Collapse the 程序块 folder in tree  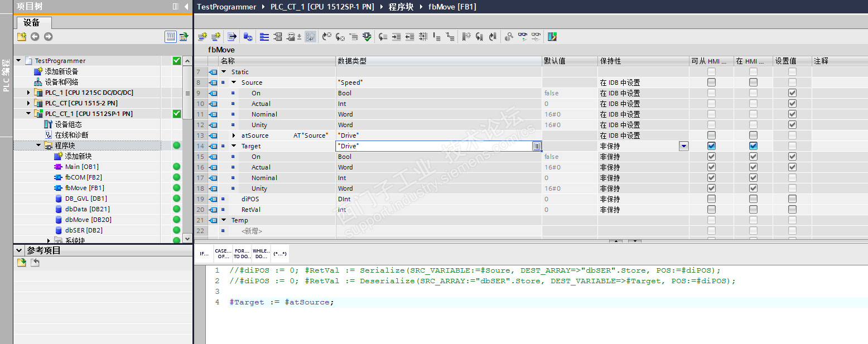tap(38, 146)
